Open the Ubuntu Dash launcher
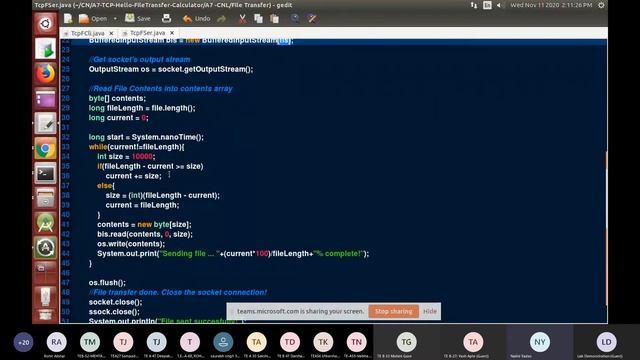 pyautogui.click(x=45, y=23)
